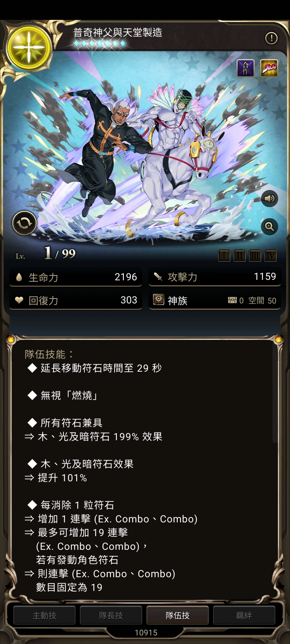Toggle refinement level IV
This screenshot has height=644, width=290.
pos(270,256)
